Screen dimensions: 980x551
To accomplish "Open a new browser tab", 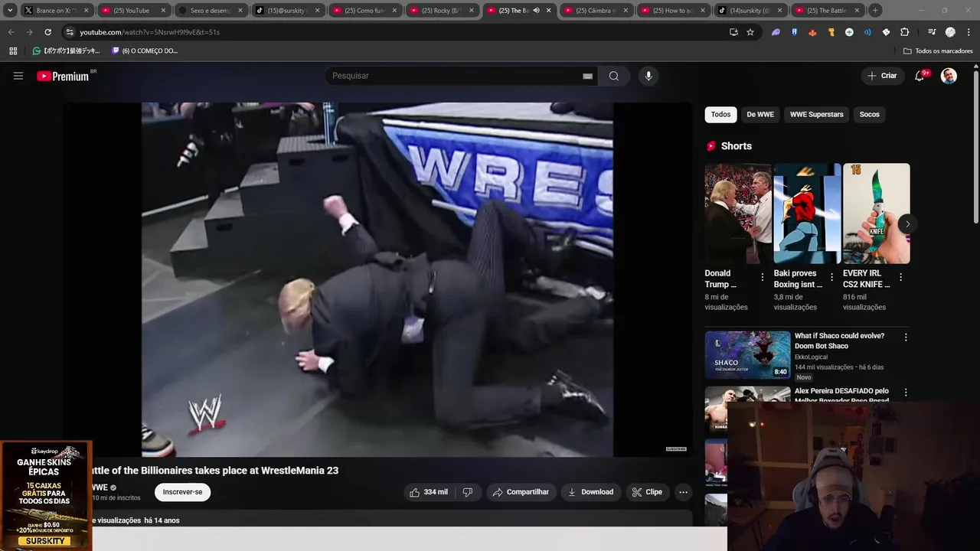I will (875, 11).
